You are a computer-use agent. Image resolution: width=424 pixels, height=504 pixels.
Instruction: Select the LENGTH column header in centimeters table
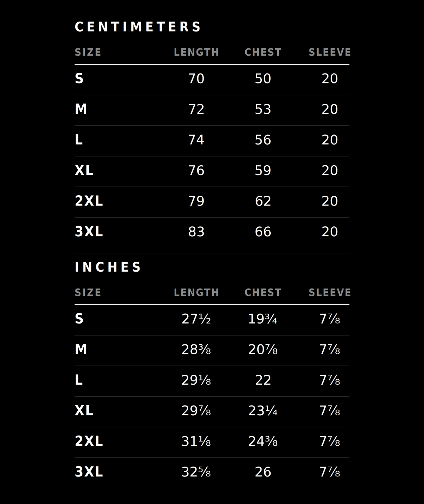pos(196,52)
